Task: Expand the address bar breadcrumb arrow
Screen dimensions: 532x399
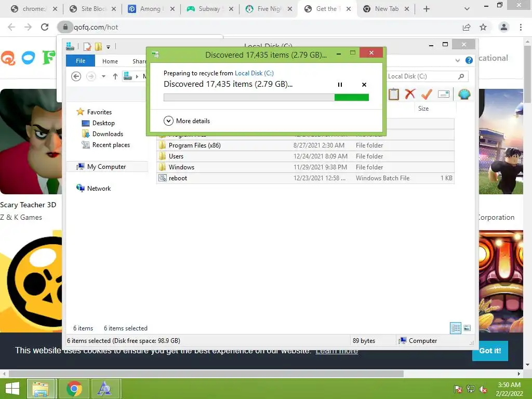Action: [137, 76]
